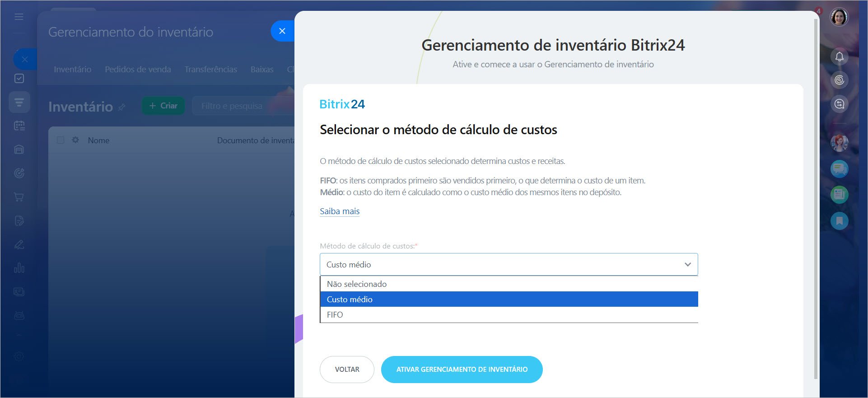Image resolution: width=868 pixels, height=398 pixels.
Task: Choose the FIFO option
Action: click(509, 314)
